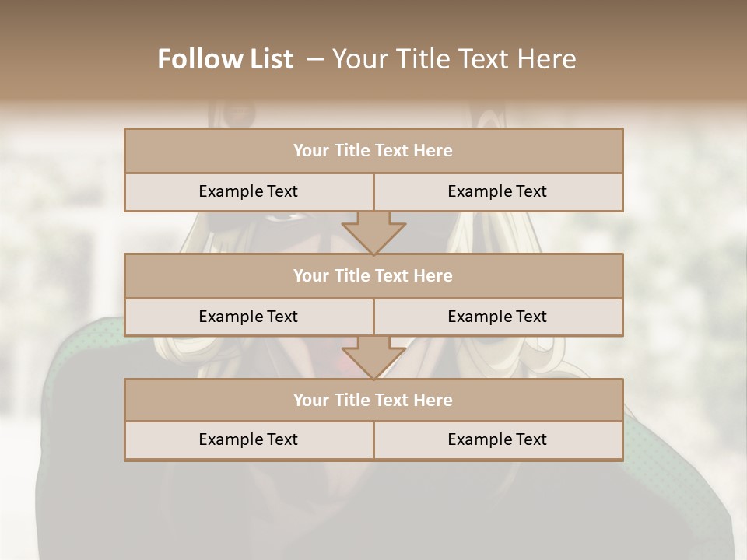Click bottom-right 'Example Text' cell
747x560 pixels.
click(x=497, y=439)
